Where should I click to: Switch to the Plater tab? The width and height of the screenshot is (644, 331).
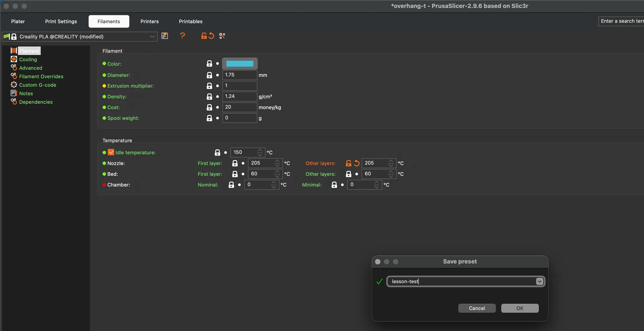click(x=18, y=21)
